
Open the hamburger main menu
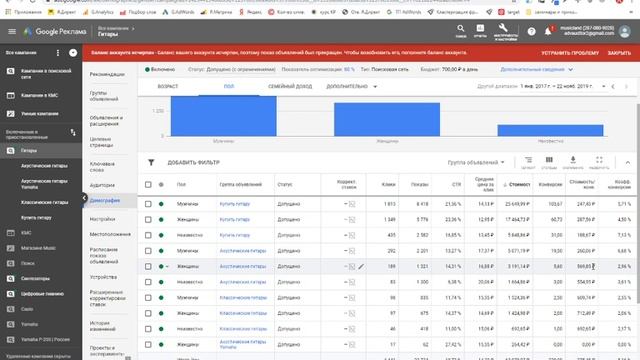(x=12, y=31)
